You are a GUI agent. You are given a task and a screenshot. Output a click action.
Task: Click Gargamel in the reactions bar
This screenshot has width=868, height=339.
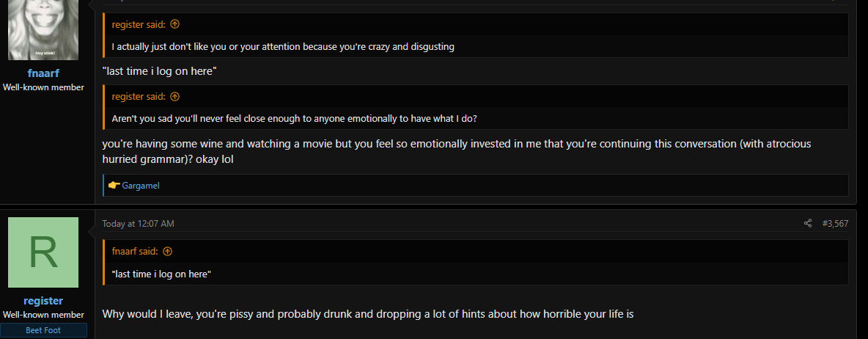pos(141,186)
